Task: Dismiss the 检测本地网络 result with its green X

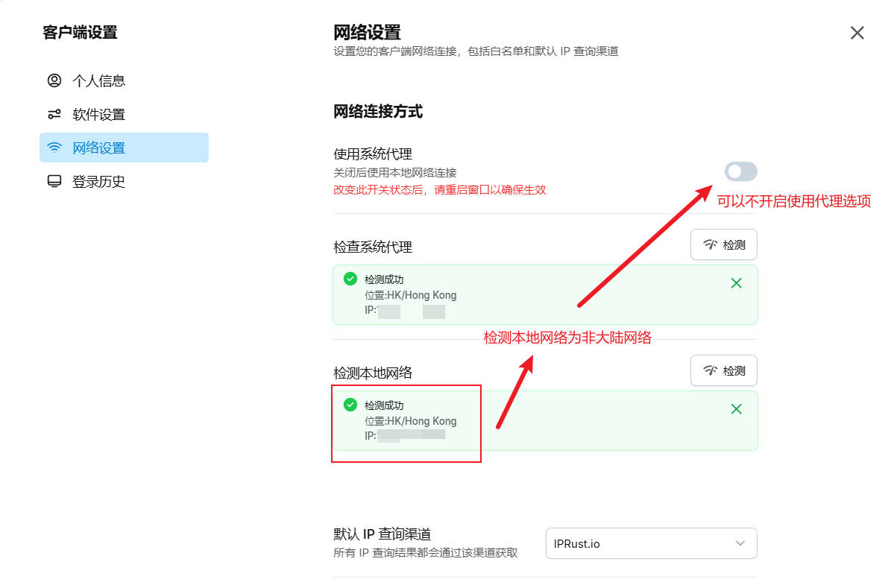Action: pos(736,409)
